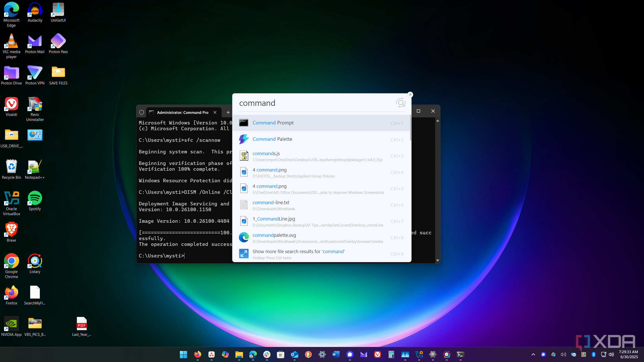Select the Firefox desktop shortcut

coord(11,295)
